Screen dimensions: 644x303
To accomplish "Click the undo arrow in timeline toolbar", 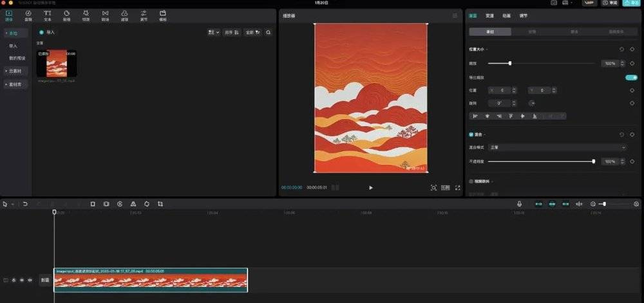I will (25, 204).
